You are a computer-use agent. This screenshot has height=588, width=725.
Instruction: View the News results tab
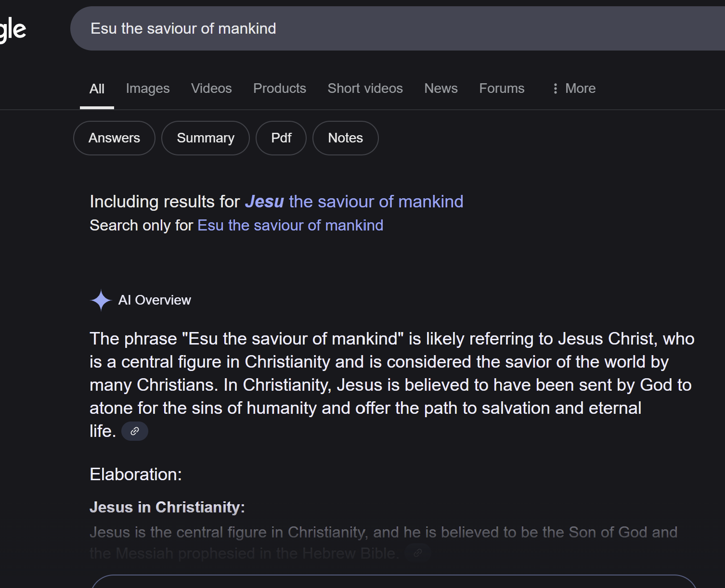point(440,89)
